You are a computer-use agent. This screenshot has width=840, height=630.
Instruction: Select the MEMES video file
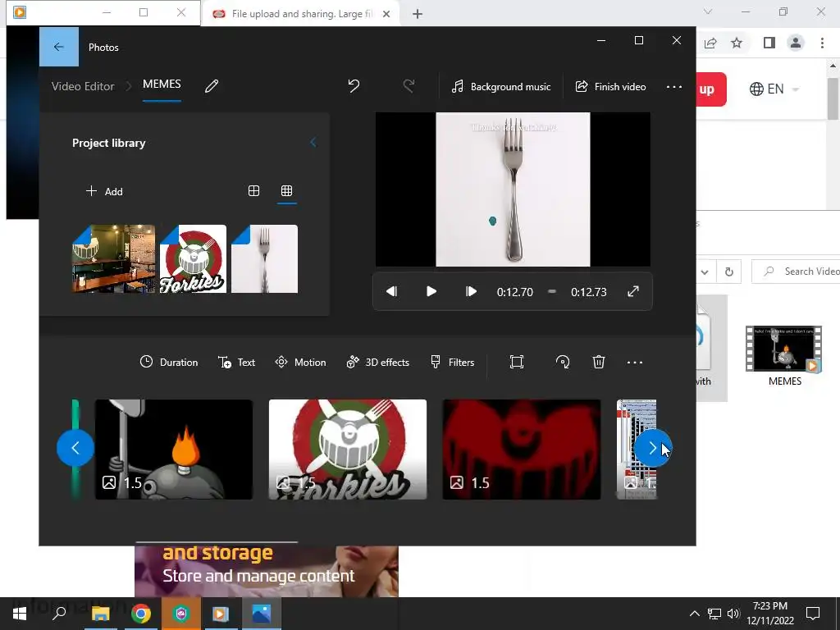click(x=784, y=356)
